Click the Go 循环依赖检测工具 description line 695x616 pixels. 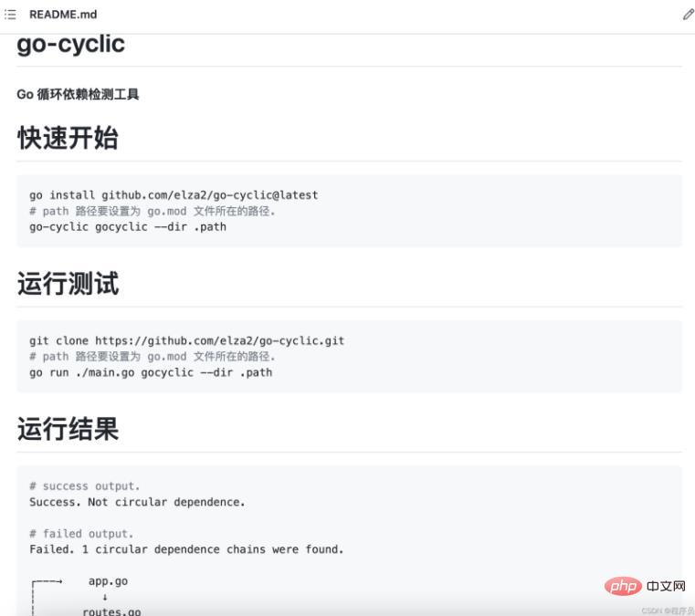point(78,94)
